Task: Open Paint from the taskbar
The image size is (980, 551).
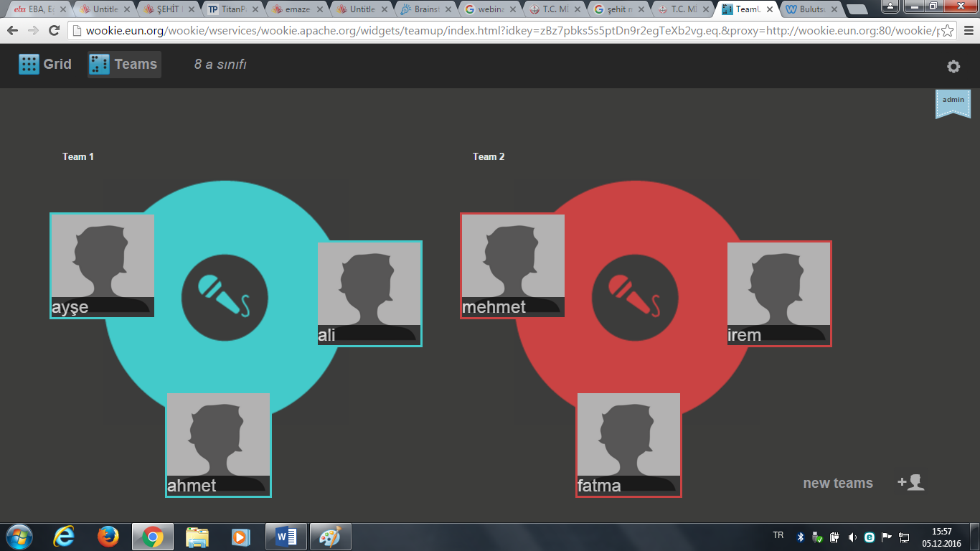Action: click(x=330, y=536)
